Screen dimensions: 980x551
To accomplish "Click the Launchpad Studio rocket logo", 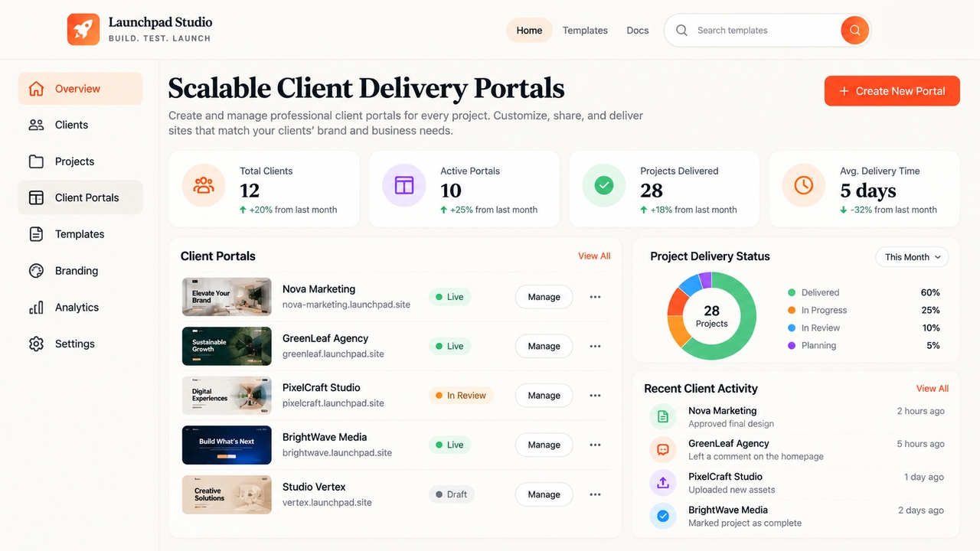I will click(83, 29).
